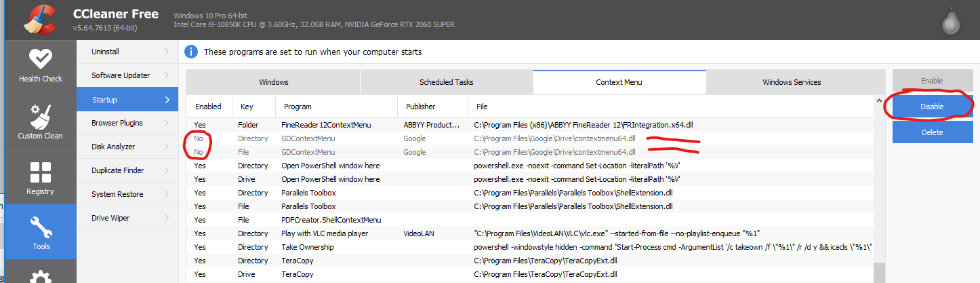Click the Delete button
Viewport: 980px width, 283px height.
(x=932, y=132)
